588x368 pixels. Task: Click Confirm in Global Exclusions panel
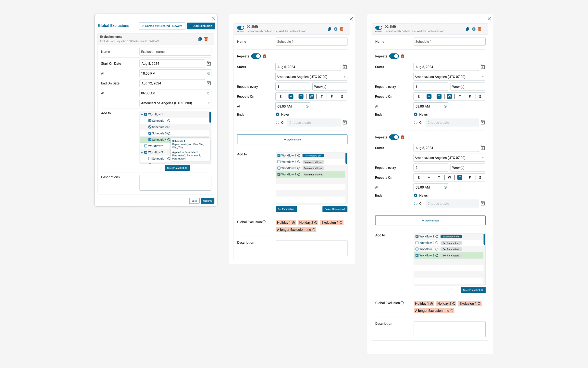207,201
